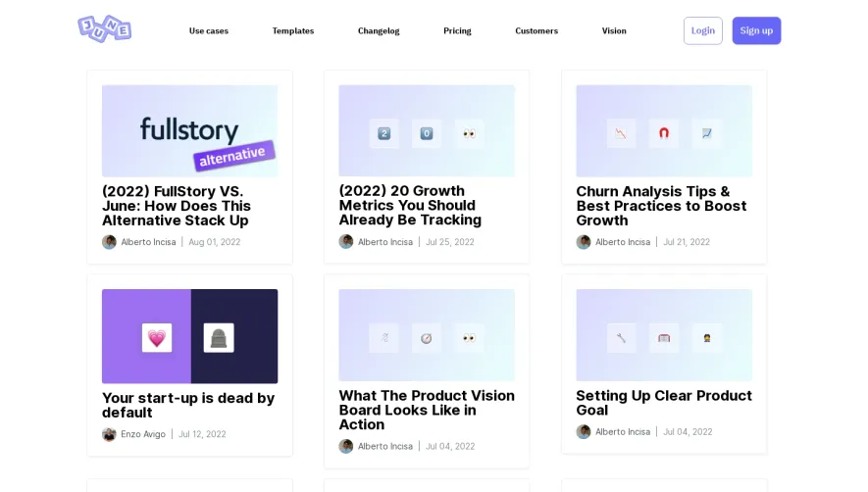
Task: Click the eyes emoji on Growth Metrics card
Action: pos(469,133)
